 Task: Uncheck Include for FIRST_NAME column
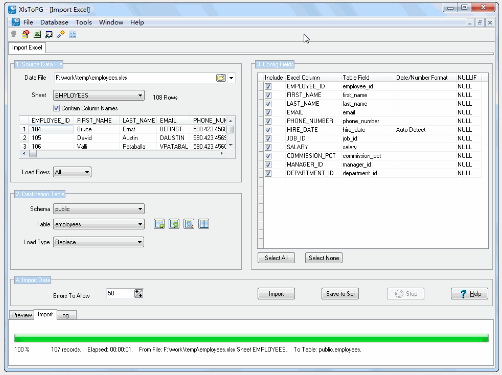coord(268,95)
